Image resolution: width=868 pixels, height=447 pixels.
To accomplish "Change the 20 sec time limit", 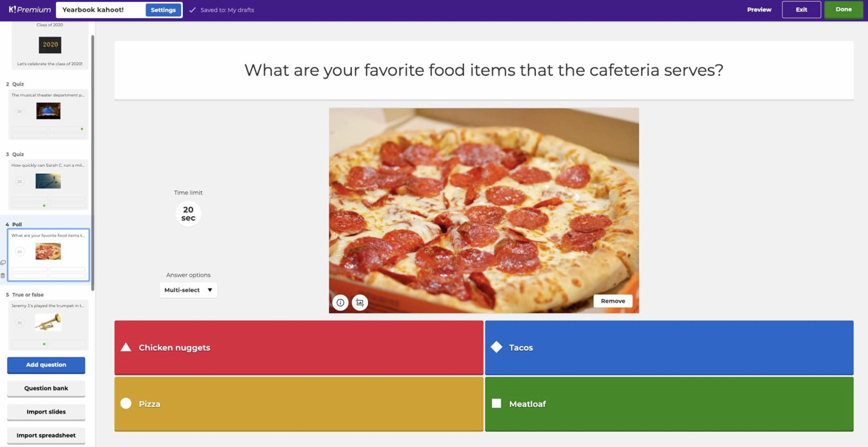I will coord(188,214).
